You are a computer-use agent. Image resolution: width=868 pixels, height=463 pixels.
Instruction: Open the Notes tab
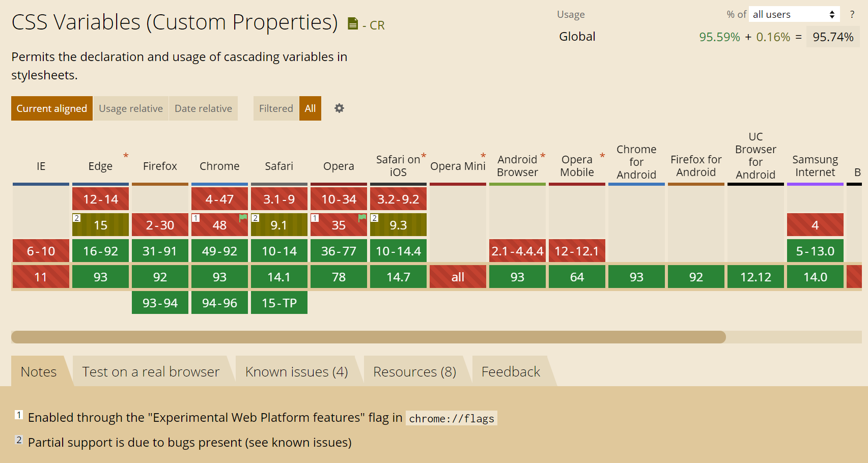tap(39, 371)
